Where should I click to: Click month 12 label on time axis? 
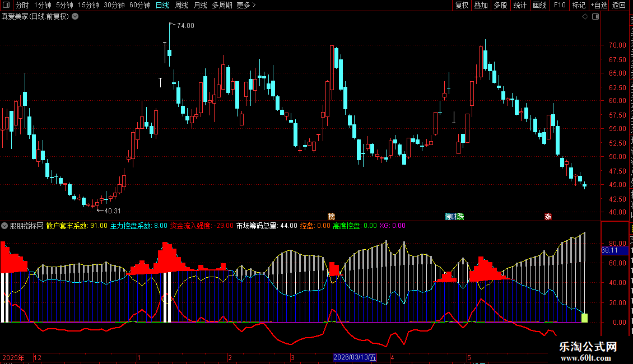(x=38, y=357)
